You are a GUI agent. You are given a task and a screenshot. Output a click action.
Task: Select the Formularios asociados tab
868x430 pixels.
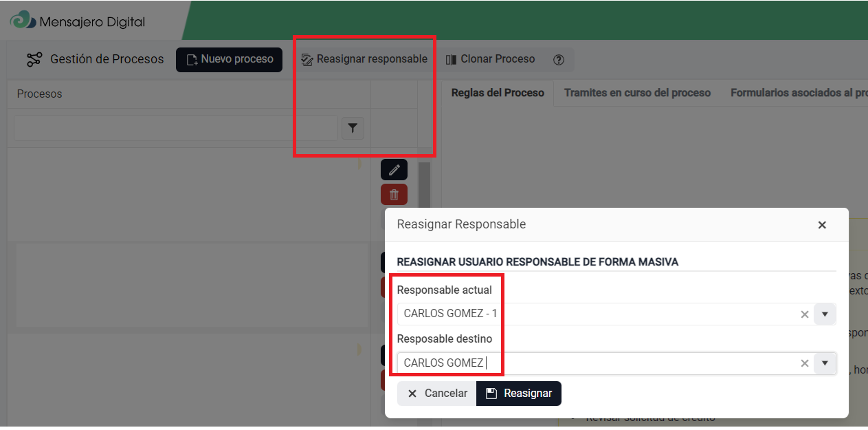click(x=797, y=93)
